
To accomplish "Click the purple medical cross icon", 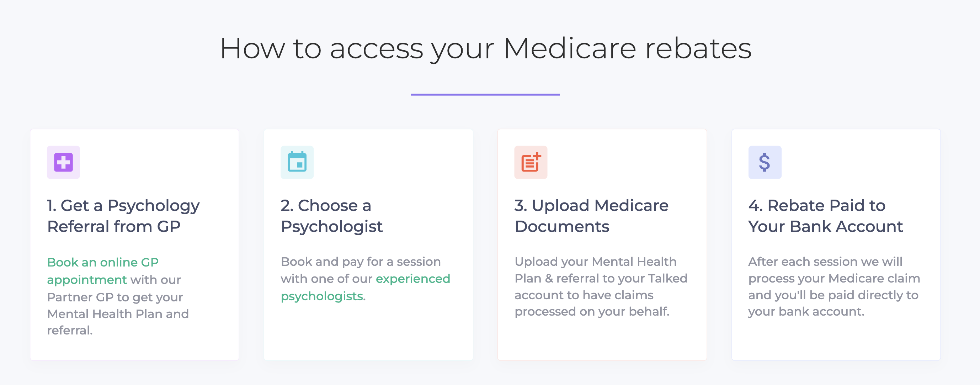I will pyautogui.click(x=63, y=162).
